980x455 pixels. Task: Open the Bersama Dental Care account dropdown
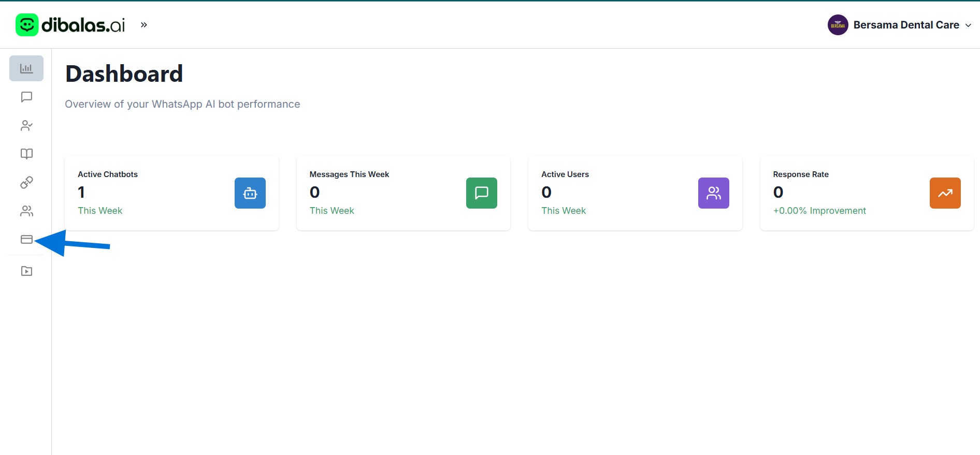click(x=905, y=25)
